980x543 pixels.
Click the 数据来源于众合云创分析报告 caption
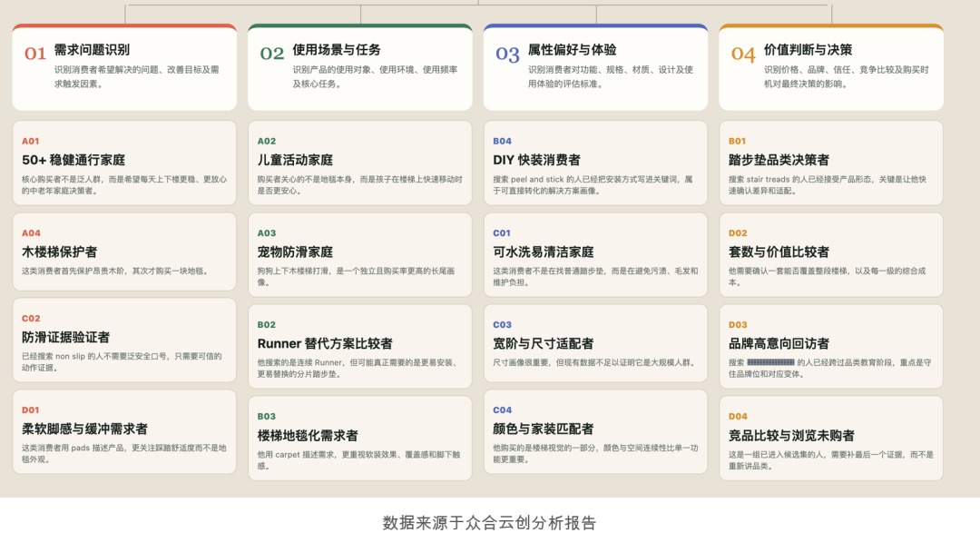(x=489, y=523)
